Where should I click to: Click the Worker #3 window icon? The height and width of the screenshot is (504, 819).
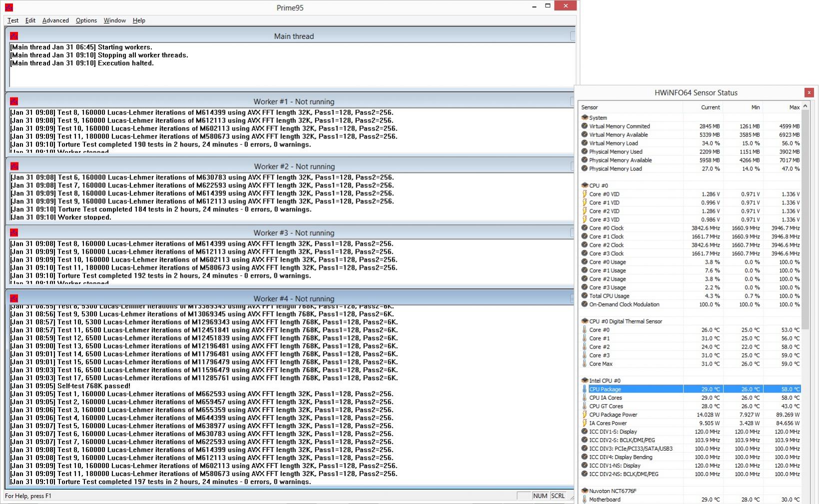tap(14, 233)
